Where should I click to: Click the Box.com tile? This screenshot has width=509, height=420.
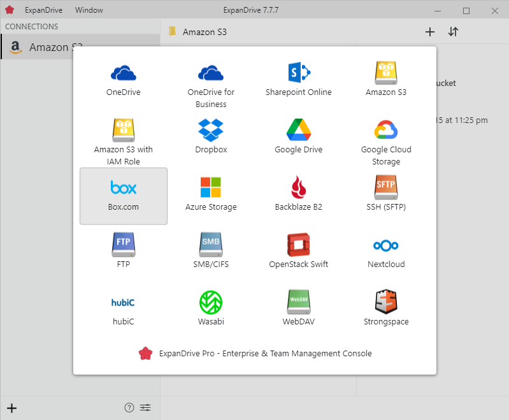[x=124, y=196]
